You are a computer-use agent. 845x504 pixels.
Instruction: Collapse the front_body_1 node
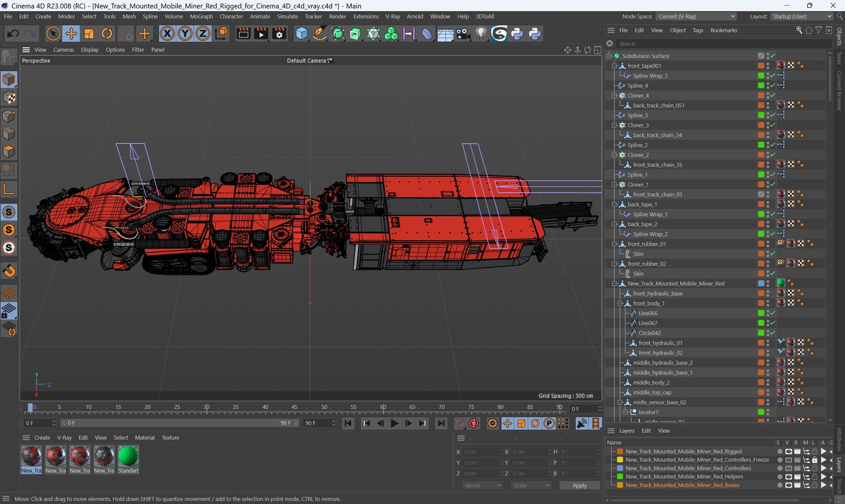pos(620,303)
